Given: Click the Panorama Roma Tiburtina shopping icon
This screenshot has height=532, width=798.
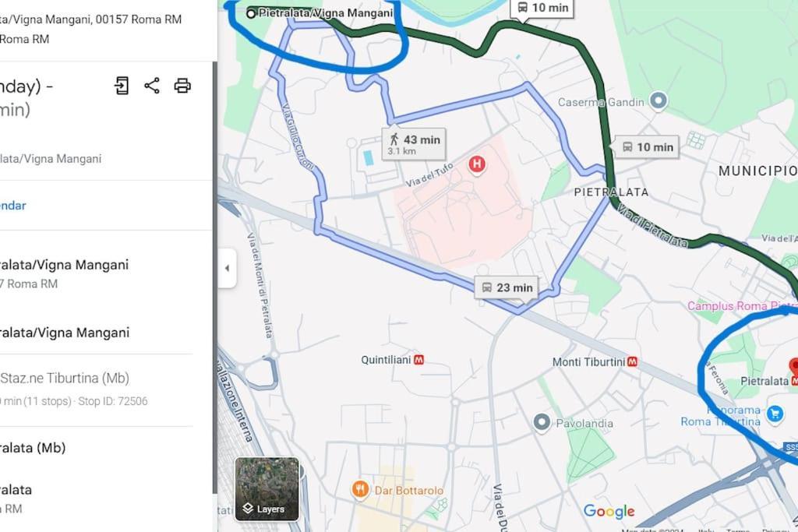Looking at the screenshot, I should pyautogui.click(x=775, y=414).
